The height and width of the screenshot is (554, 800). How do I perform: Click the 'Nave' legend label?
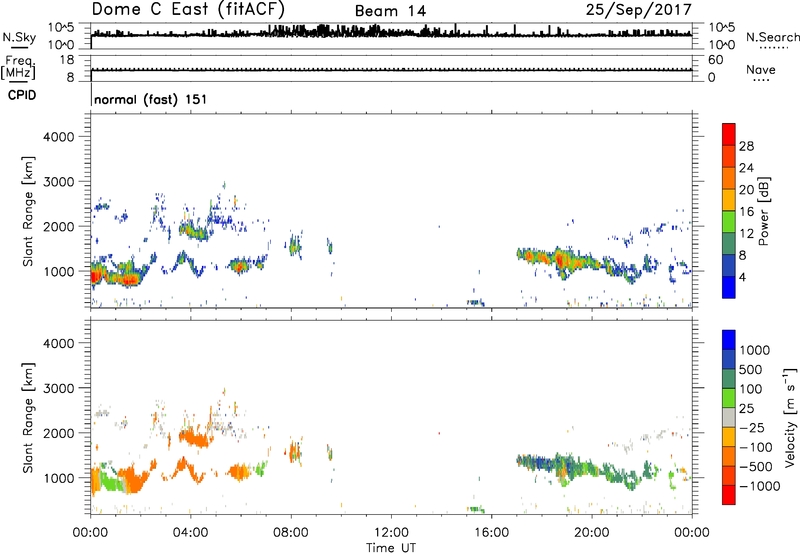click(761, 69)
